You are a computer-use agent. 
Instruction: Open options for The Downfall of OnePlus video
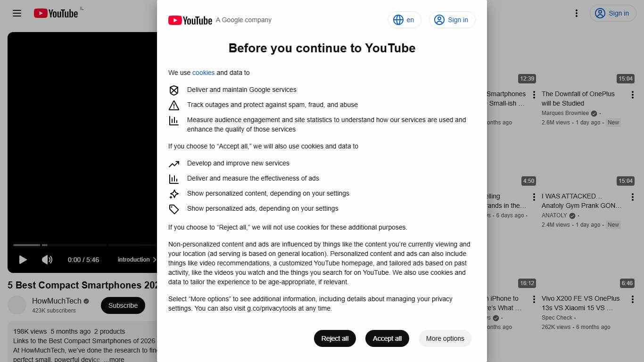pos(632,95)
